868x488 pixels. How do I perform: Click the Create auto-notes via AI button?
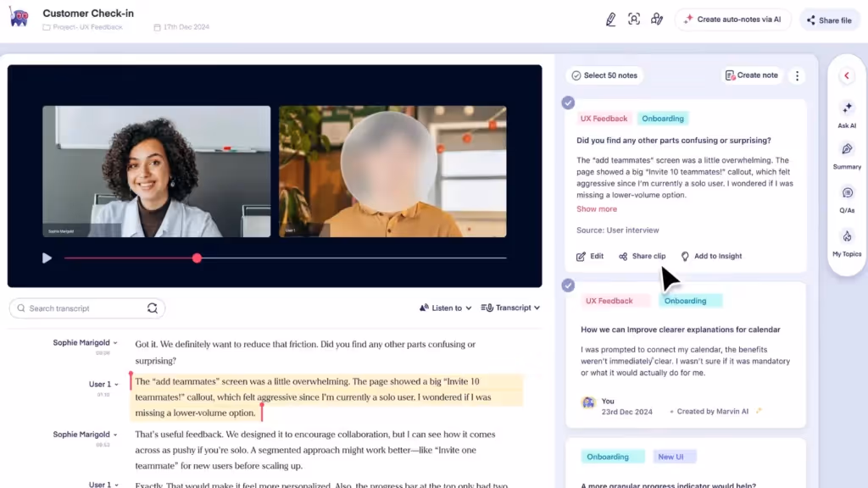(733, 19)
